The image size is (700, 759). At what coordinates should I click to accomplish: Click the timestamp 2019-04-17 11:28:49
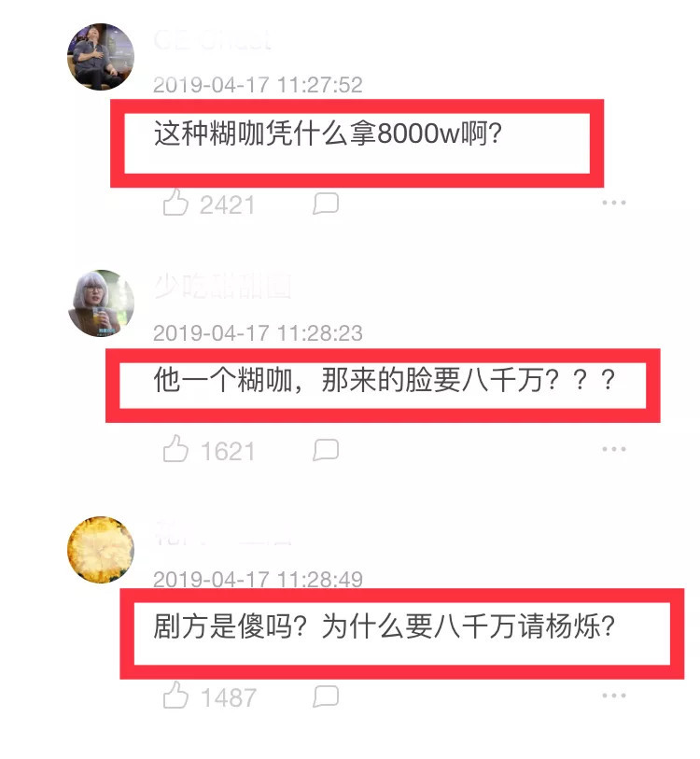point(258,580)
